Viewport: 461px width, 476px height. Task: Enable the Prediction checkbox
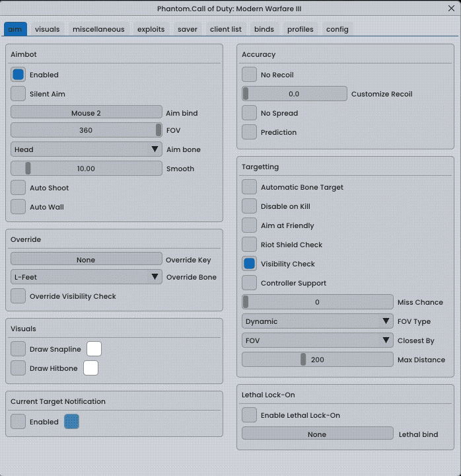(249, 132)
